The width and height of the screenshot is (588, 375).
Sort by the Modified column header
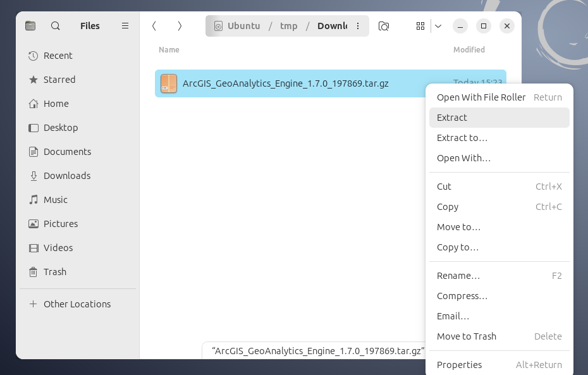click(x=469, y=49)
